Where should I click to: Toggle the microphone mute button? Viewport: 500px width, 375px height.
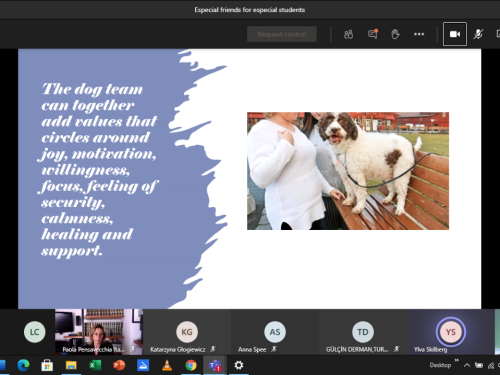click(478, 34)
